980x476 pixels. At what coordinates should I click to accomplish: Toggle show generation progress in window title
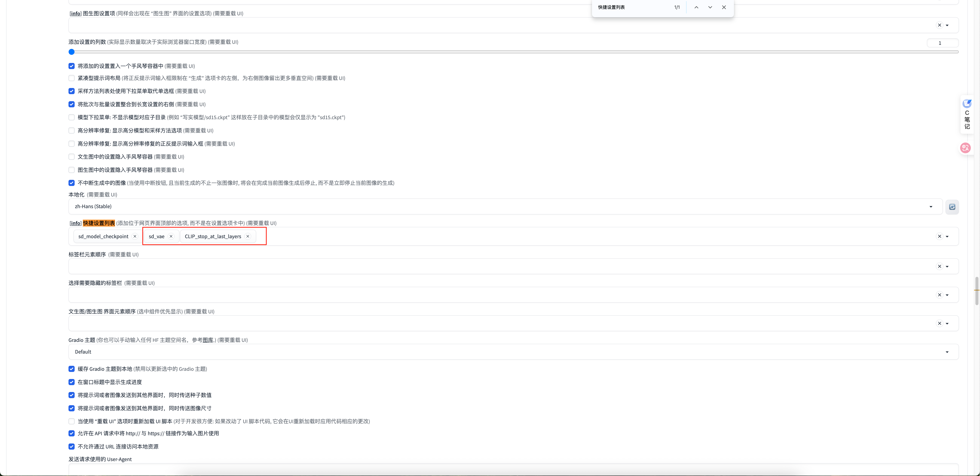point(72,382)
